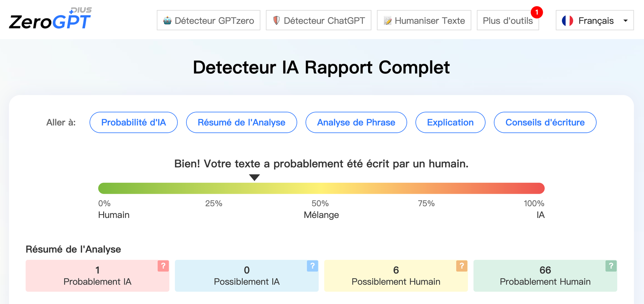
Task: Click the help icon on Possiblement IA card
Action: coord(312,266)
